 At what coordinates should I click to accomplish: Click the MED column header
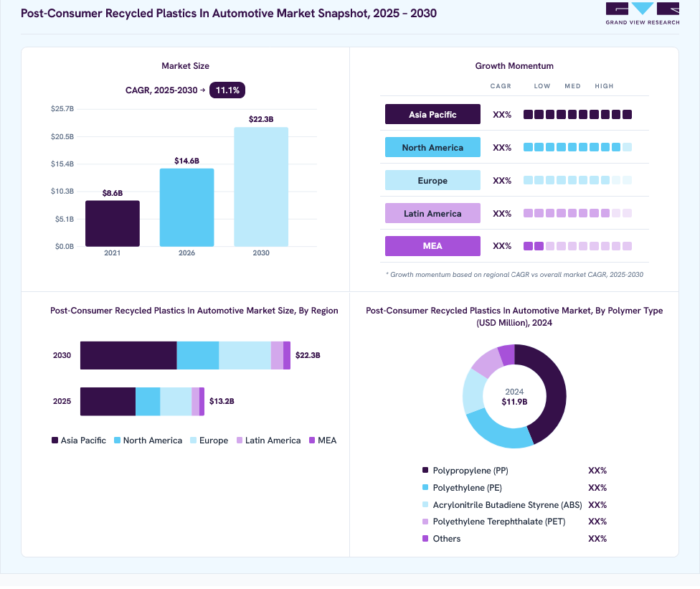click(572, 86)
